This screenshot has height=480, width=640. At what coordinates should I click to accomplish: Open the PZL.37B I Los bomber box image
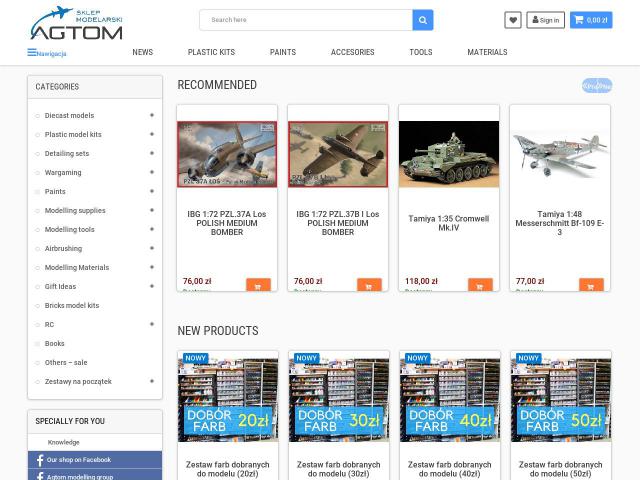pos(338,154)
